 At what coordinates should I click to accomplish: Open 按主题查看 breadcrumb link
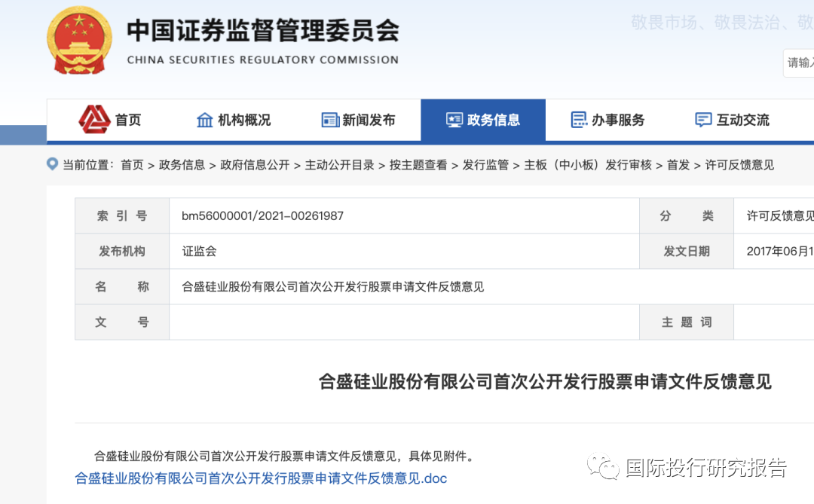418,165
